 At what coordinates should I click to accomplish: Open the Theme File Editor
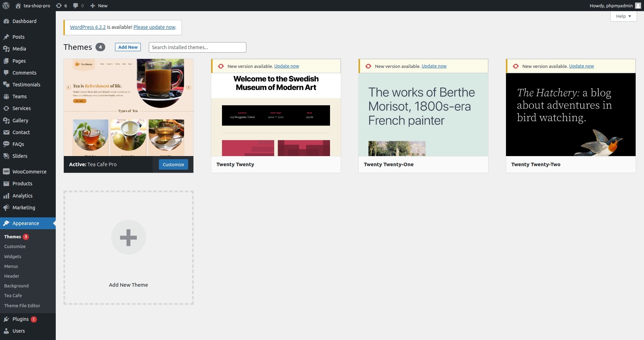[22, 306]
